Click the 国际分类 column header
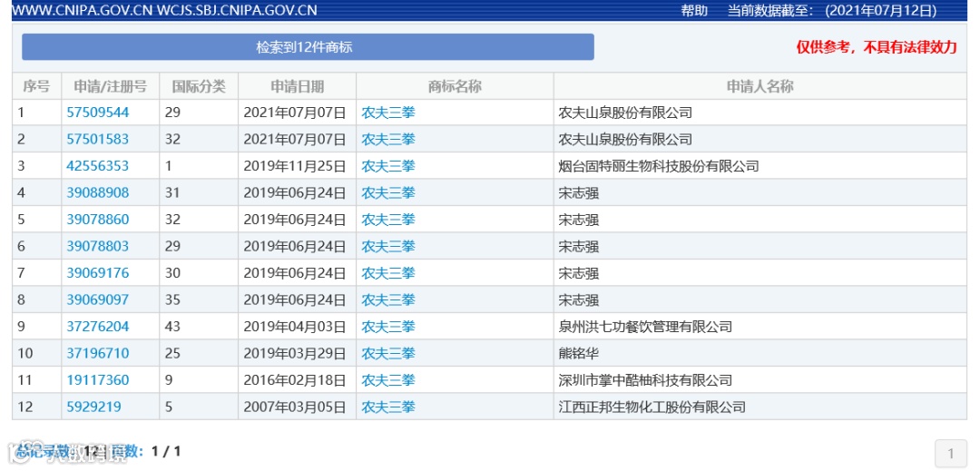This screenshot has height=471, width=980. coord(199,86)
